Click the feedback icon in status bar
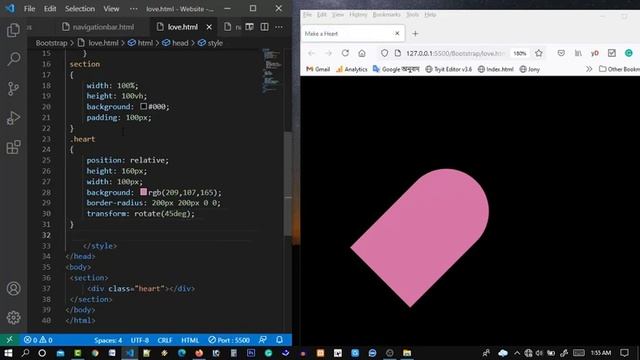 point(263,340)
